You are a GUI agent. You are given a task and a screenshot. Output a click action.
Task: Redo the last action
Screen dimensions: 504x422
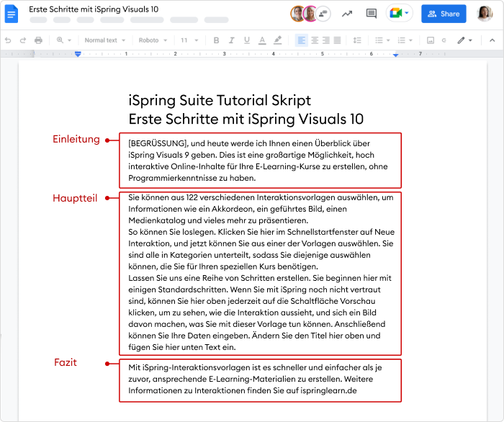[23, 40]
